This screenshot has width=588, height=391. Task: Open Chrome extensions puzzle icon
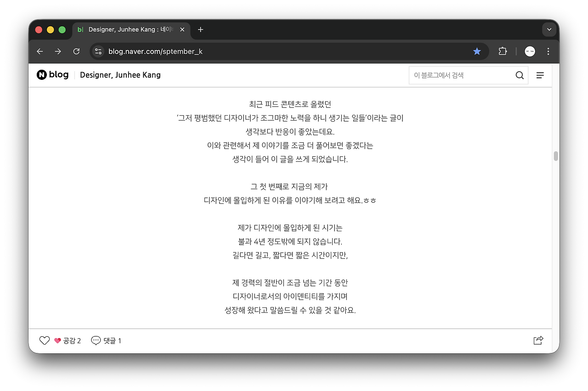pos(502,51)
